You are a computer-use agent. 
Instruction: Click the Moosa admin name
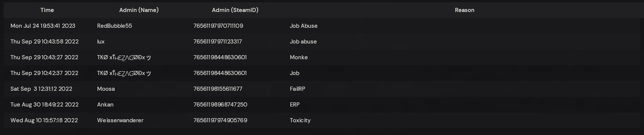106,89
